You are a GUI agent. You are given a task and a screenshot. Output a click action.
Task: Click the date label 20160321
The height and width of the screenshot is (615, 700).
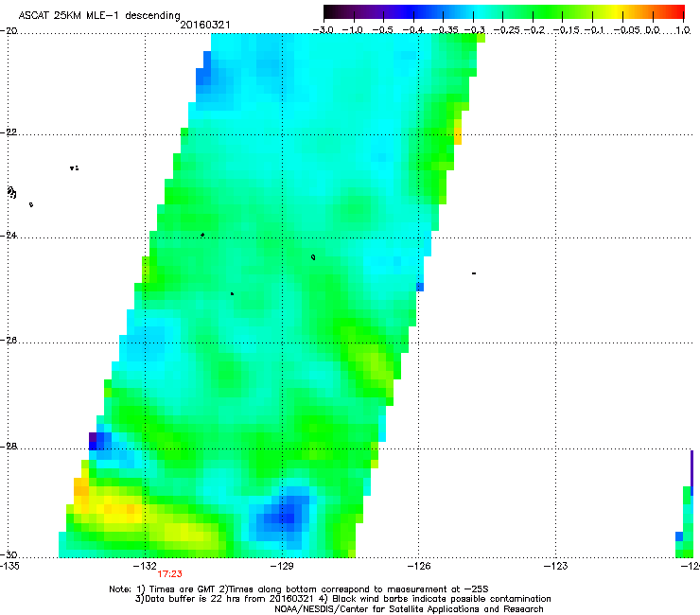(x=205, y=25)
